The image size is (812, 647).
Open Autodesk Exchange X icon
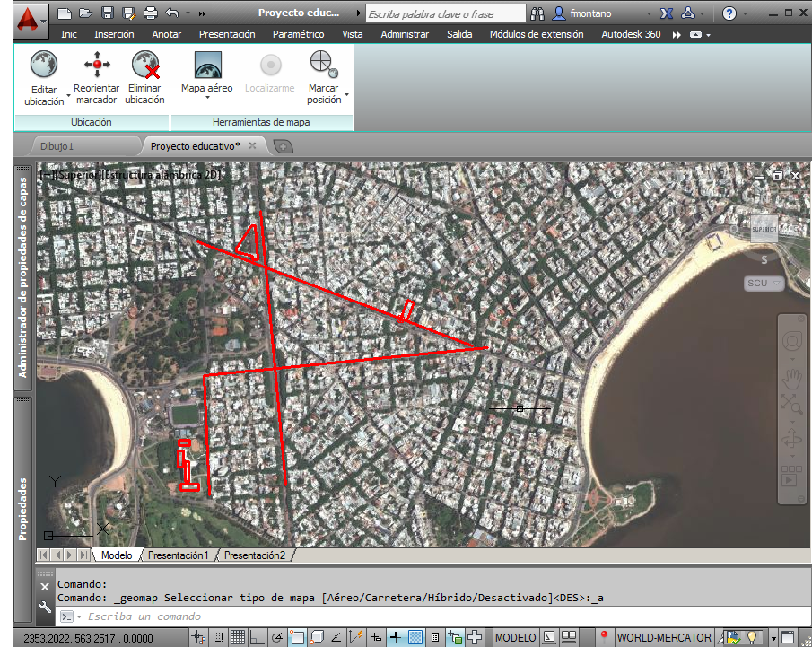point(667,13)
